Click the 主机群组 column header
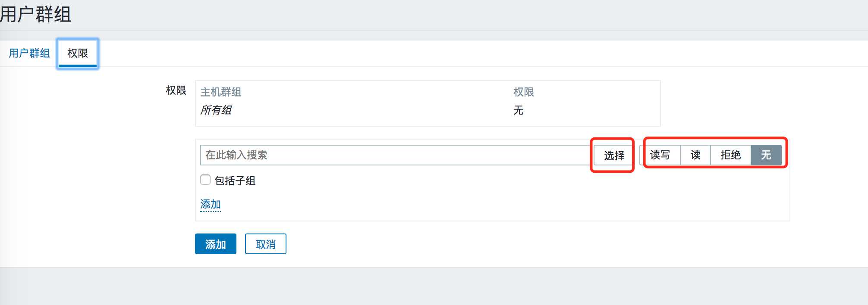Viewport: 868px width, 305px height. pos(221,92)
